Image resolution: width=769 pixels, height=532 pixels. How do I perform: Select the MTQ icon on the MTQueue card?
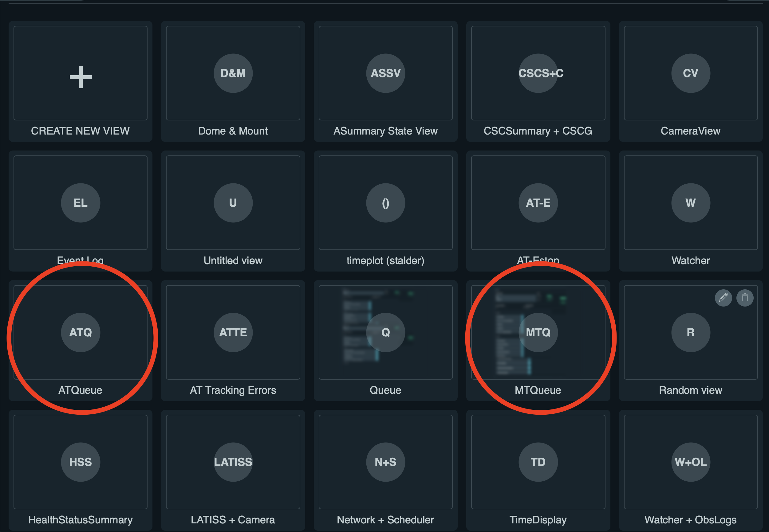538,332
